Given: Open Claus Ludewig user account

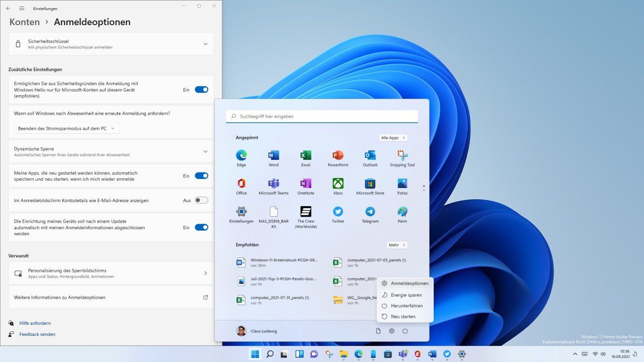Looking at the screenshot, I should [x=257, y=331].
